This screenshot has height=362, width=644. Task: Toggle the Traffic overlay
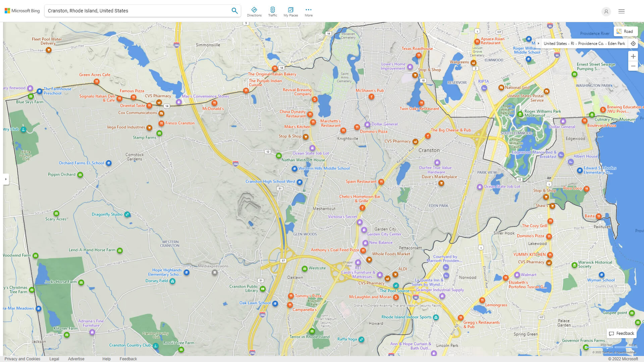(x=273, y=11)
